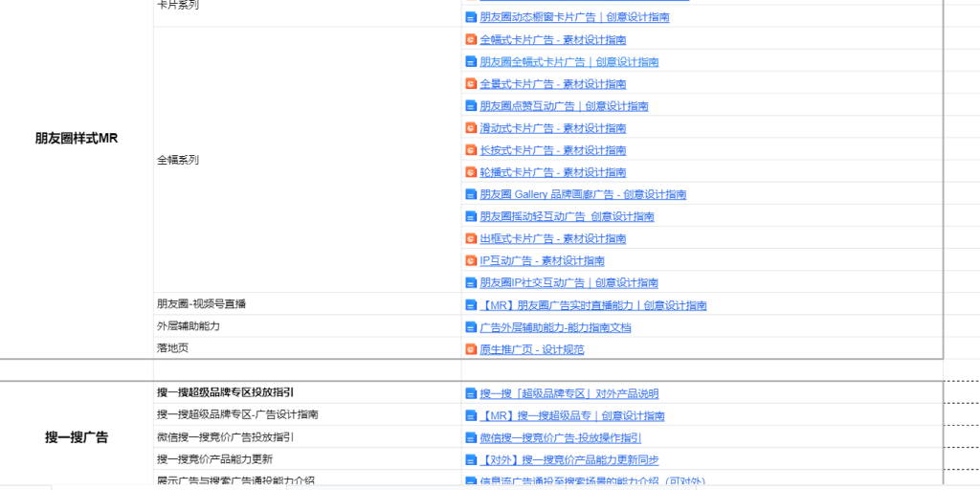Click the doc icon before 朋友圈点赞互动广告
980x490 pixels.
(471, 105)
